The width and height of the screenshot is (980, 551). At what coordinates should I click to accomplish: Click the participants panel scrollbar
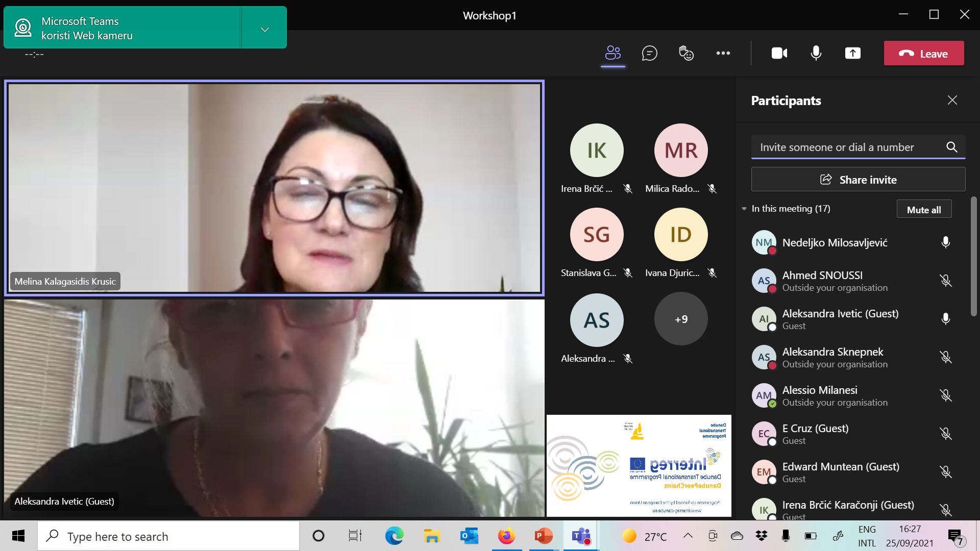click(973, 255)
